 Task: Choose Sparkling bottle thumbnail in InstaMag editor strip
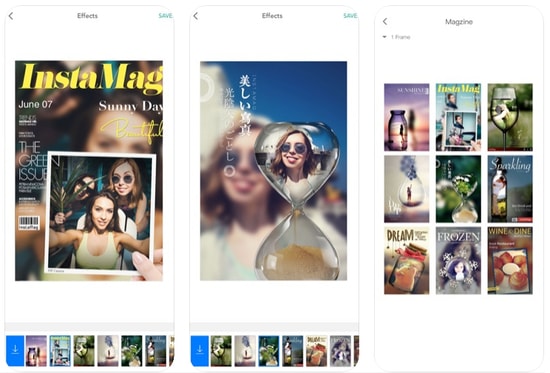click(156, 351)
